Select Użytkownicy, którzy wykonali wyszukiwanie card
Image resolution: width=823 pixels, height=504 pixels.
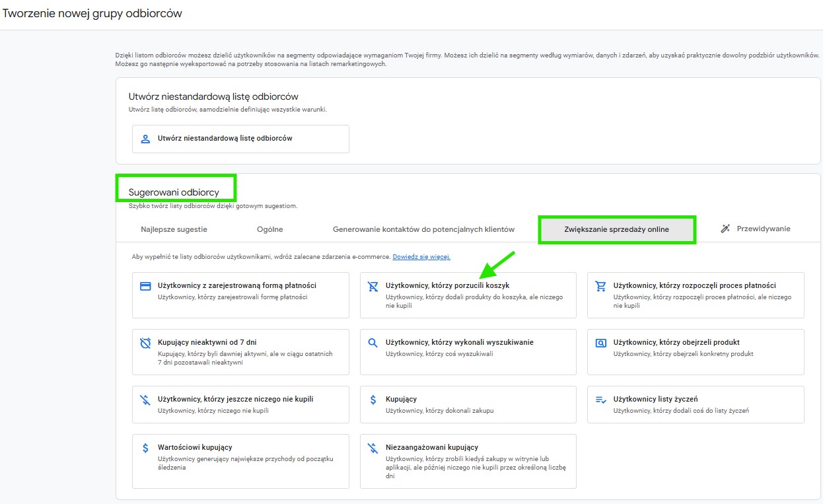pos(468,352)
